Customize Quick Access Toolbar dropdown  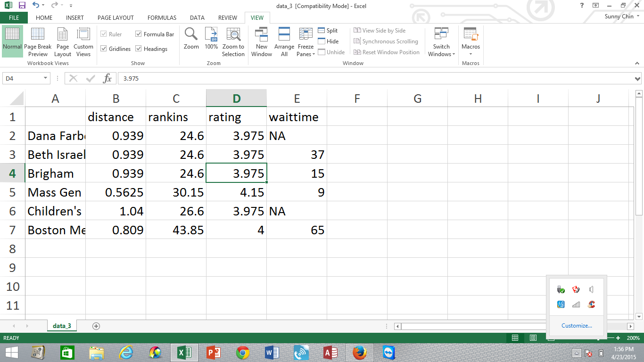[x=71, y=6]
